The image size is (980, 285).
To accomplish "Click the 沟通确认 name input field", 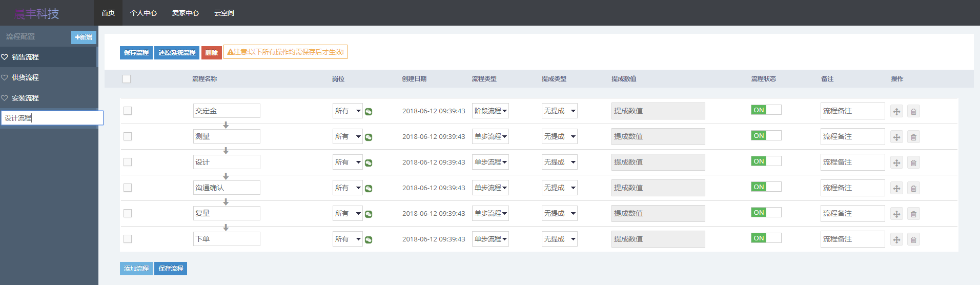I will (x=227, y=188).
